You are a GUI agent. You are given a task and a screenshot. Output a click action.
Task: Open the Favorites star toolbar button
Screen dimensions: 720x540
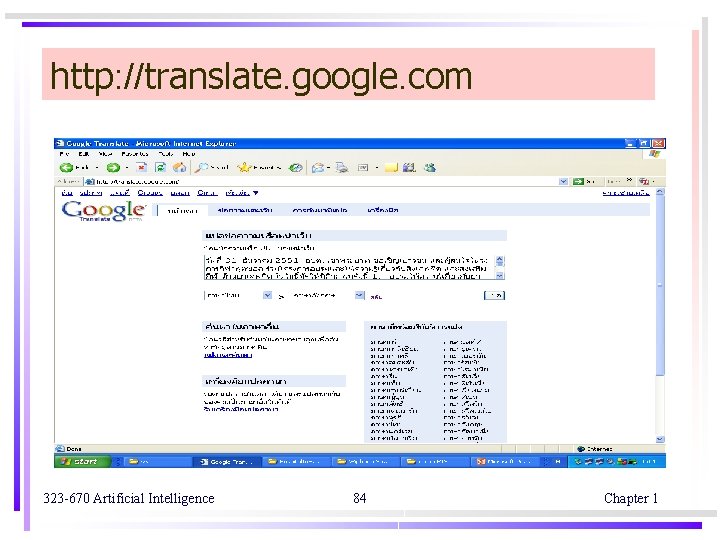259,168
